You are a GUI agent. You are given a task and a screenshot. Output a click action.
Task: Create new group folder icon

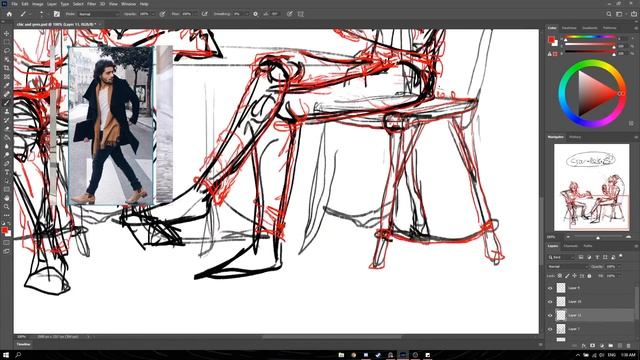pos(611,346)
